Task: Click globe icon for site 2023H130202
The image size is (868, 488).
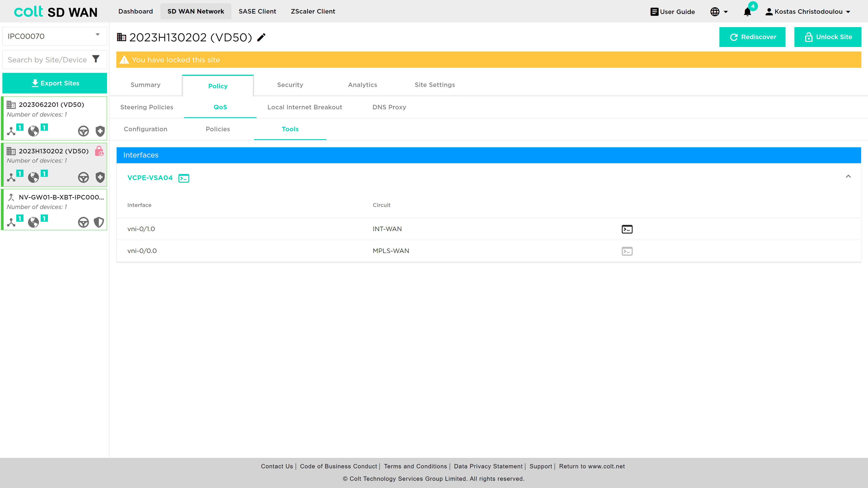Action: pyautogui.click(x=33, y=177)
